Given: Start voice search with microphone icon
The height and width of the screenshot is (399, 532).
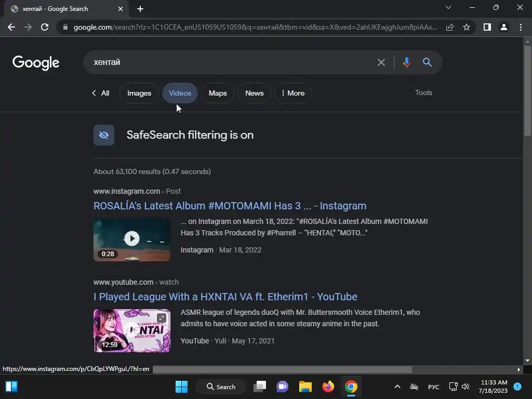Looking at the screenshot, I should pyautogui.click(x=406, y=62).
